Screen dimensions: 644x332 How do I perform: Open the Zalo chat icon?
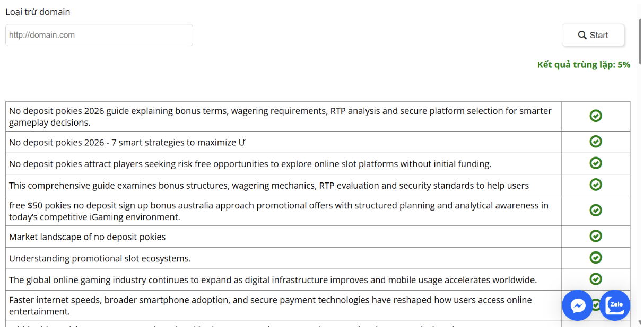[615, 305]
